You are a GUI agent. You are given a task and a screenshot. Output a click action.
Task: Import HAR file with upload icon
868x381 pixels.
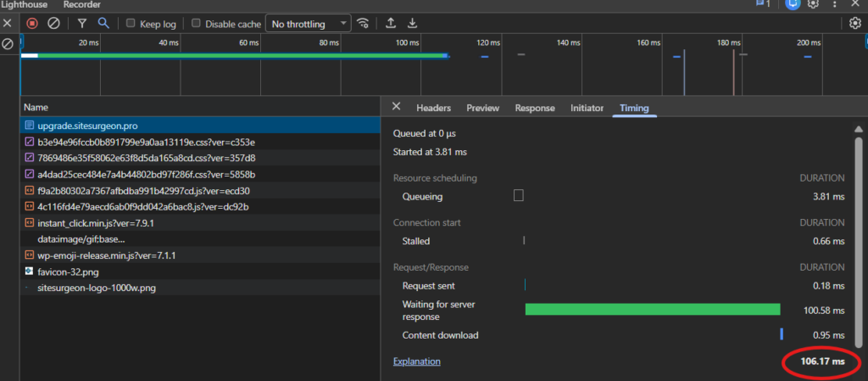(x=391, y=23)
